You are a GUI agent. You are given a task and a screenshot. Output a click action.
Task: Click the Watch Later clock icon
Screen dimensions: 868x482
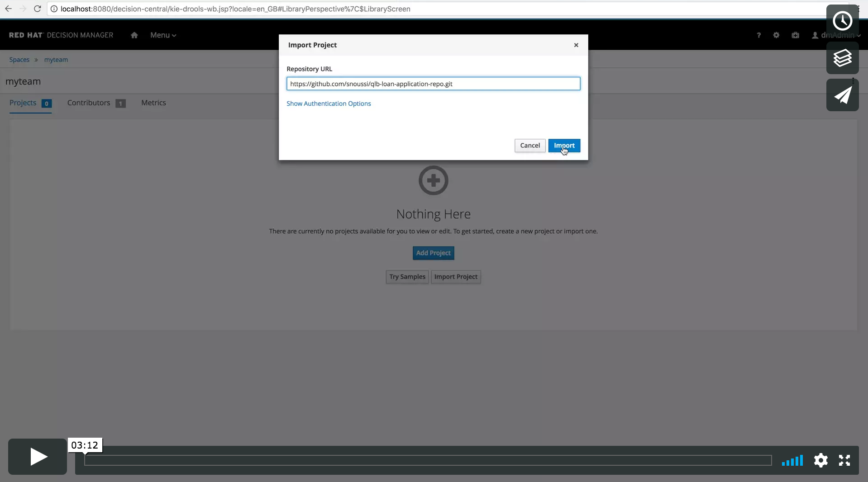coord(842,21)
